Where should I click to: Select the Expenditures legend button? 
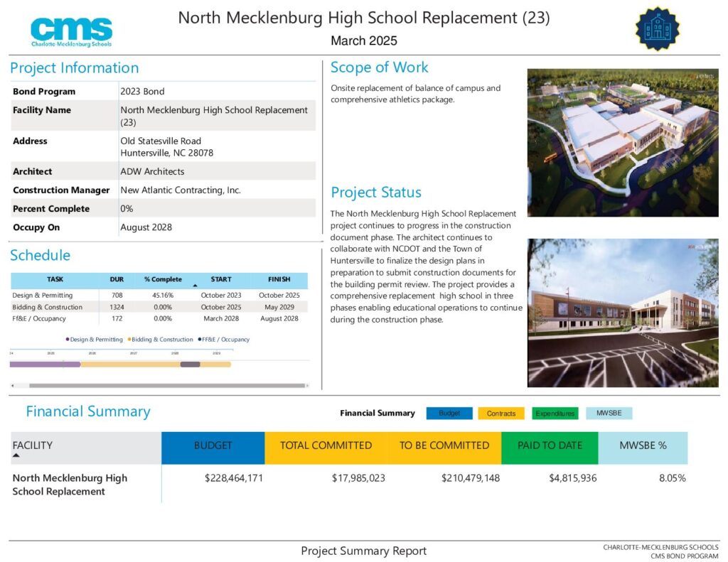[x=555, y=413]
